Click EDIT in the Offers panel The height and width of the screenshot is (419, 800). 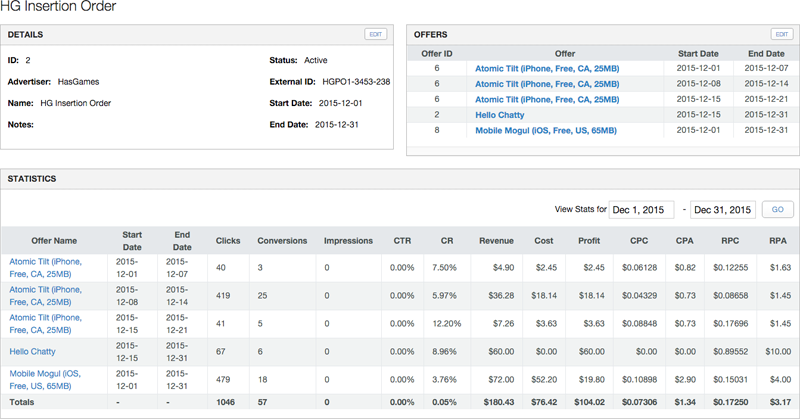click(x=781, y=34)
